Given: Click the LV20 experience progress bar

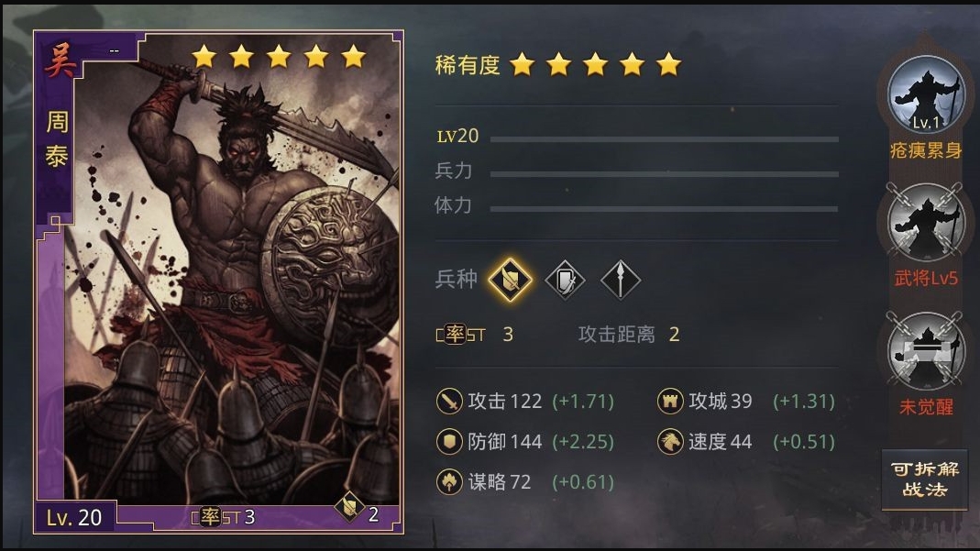Looking at the screenshot, I should (664, 138).
